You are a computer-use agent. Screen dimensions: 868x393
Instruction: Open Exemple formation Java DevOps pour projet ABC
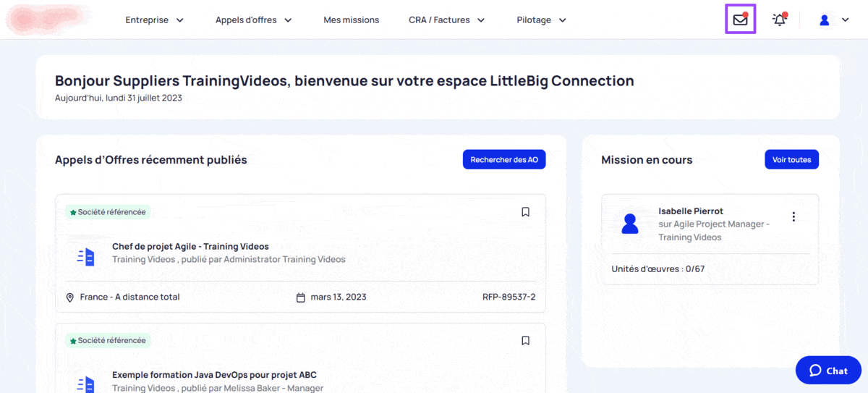click(x=214, y=375)
